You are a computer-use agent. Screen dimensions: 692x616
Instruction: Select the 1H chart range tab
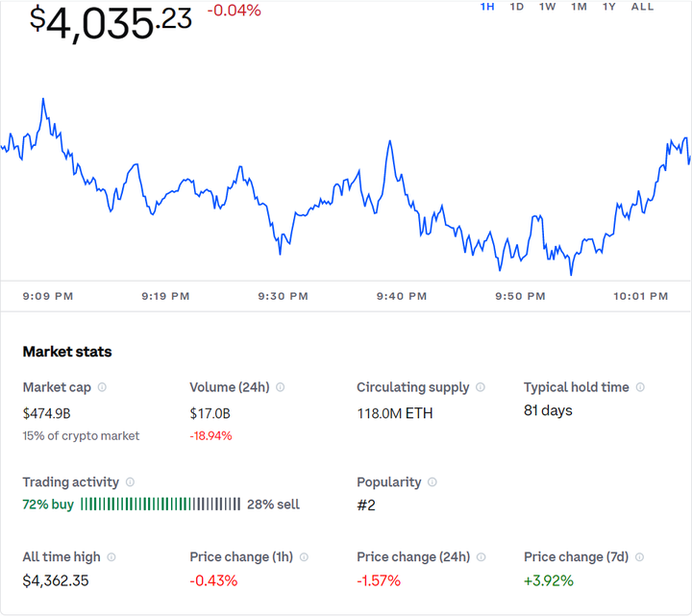click(x=487, y=7)
